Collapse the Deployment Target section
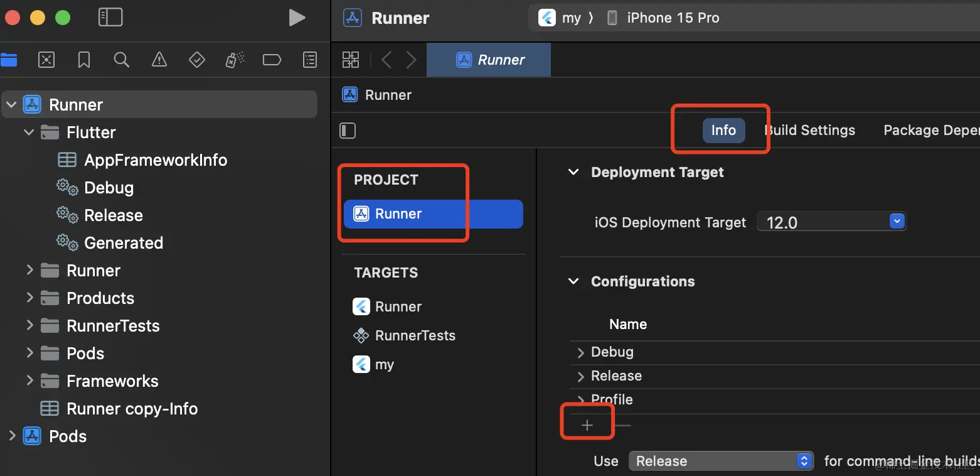This screenshot has width=980, height=476. click(573, 172)
